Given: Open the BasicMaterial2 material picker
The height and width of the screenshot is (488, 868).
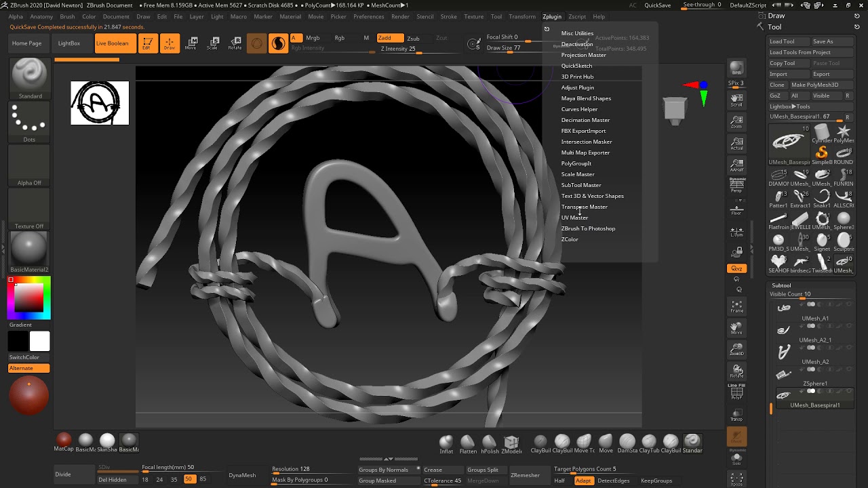Looking at the screenshot, I should pos(29,252).
